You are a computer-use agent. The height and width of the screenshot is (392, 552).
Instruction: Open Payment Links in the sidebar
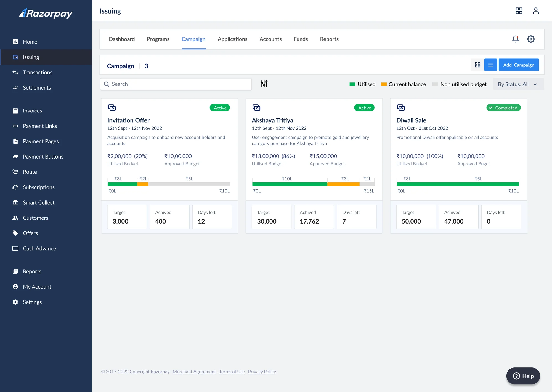point(46,126)
